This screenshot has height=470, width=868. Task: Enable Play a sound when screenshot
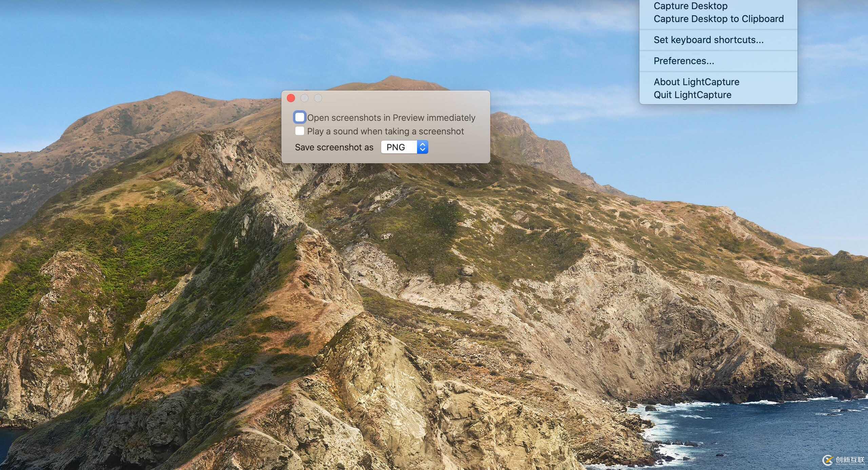[x=299, y=131]
